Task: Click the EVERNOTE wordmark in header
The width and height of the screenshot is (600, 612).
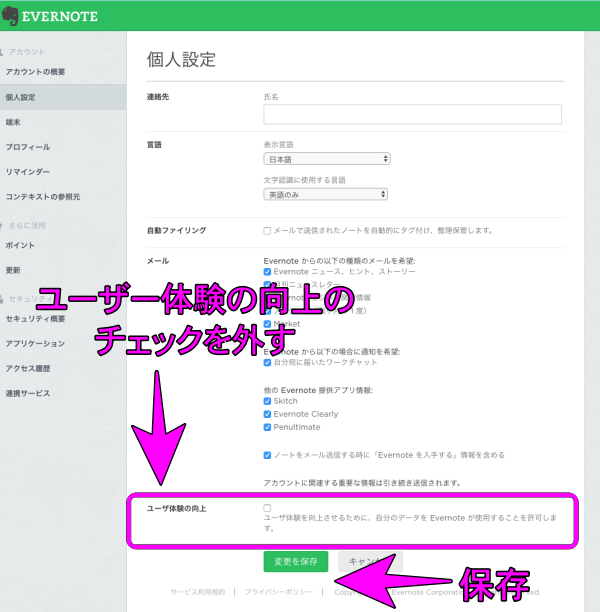Action: point(60,16)
